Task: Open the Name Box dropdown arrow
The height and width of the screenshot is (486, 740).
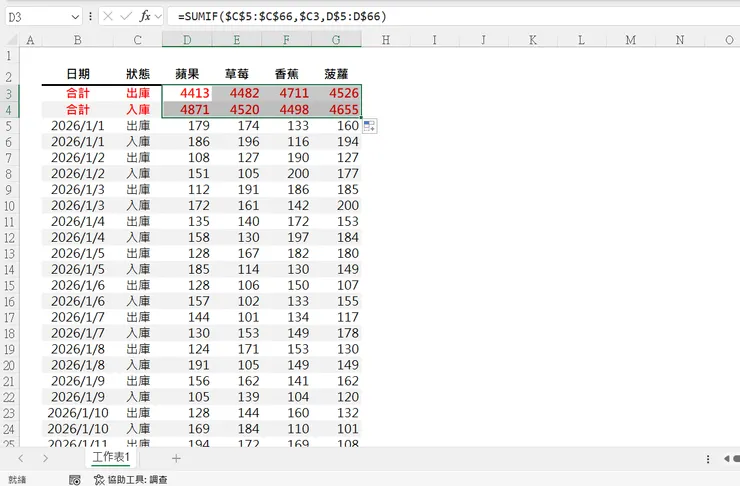Action: pos(75,17)
